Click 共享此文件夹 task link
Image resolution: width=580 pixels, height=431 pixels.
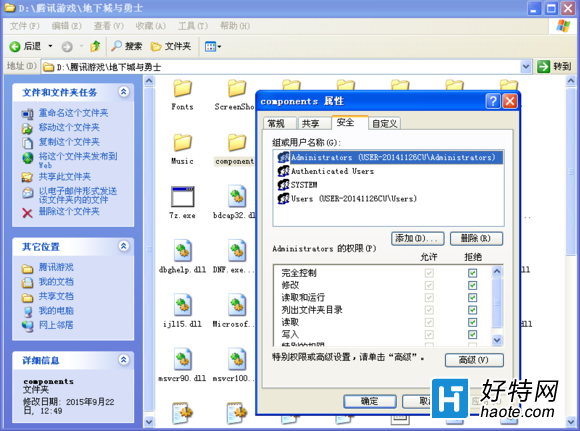pos(65,176)
